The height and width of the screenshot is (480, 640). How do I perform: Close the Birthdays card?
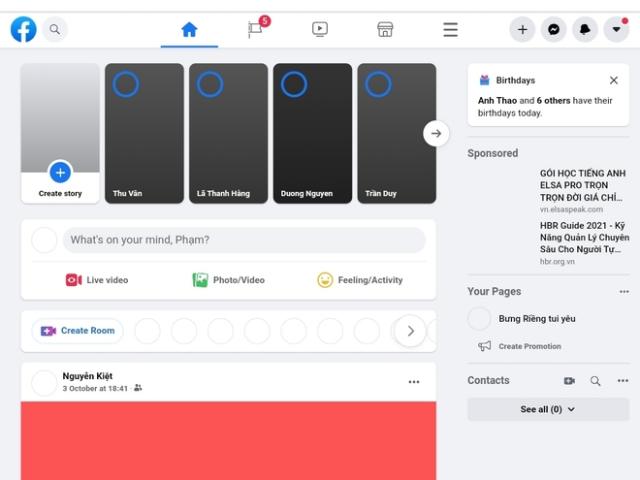[613, 80]
